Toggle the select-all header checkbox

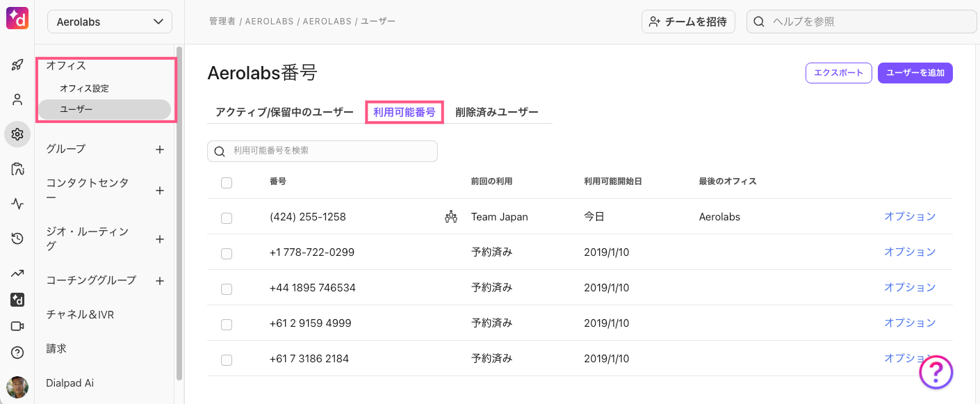(x=226, y=183)
